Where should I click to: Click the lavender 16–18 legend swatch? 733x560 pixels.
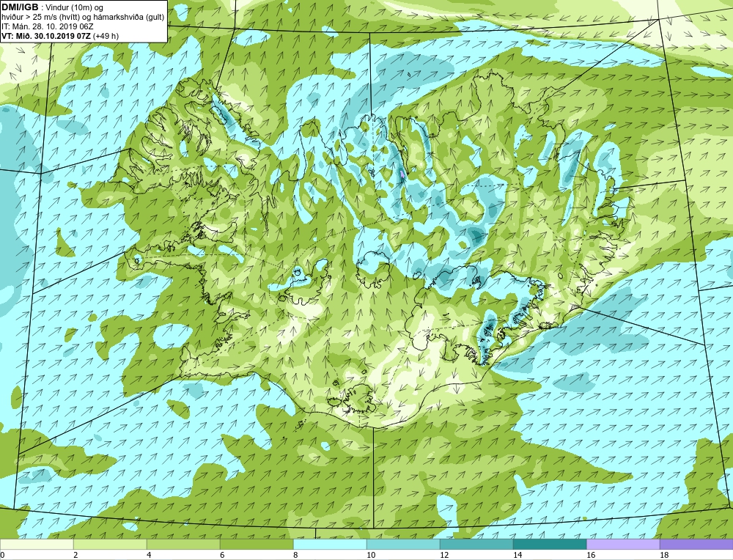click(x=623, y=544)
